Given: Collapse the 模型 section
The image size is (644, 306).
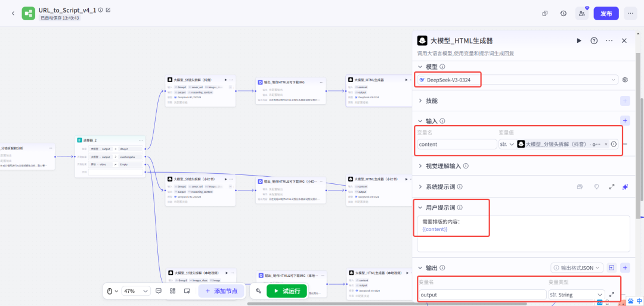Looking at the screenshot, I should pos(420,67).
